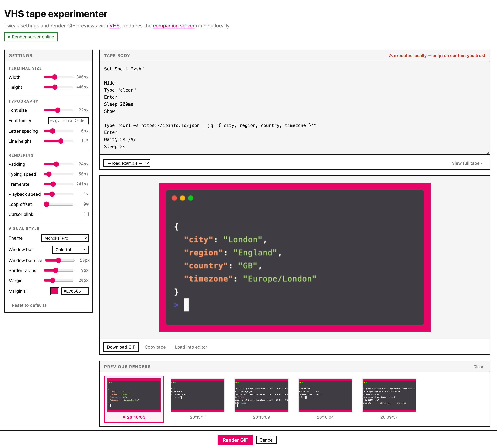Open the Margin fill color swatch
Screen dimensions: 497x448
coord(55,291)
